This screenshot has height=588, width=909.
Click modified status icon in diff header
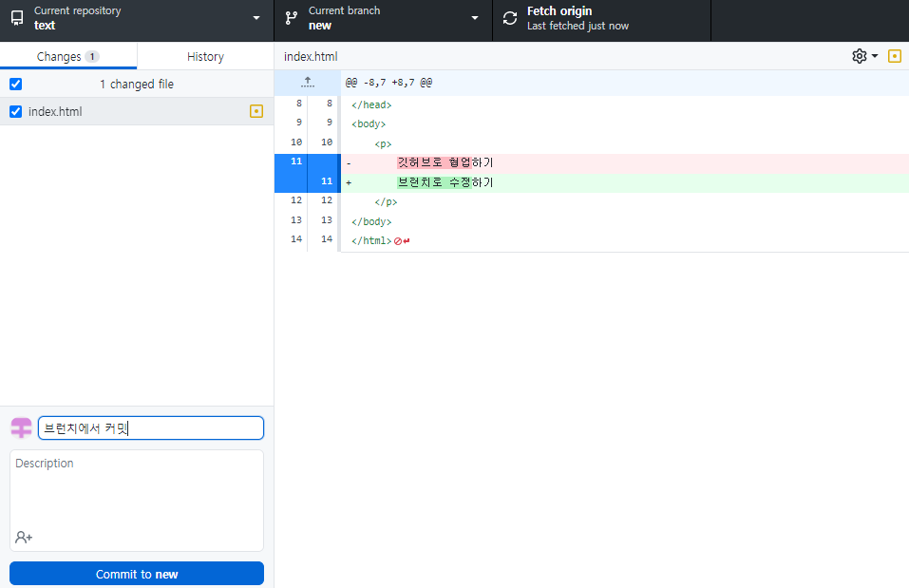[x=895, y=56]
